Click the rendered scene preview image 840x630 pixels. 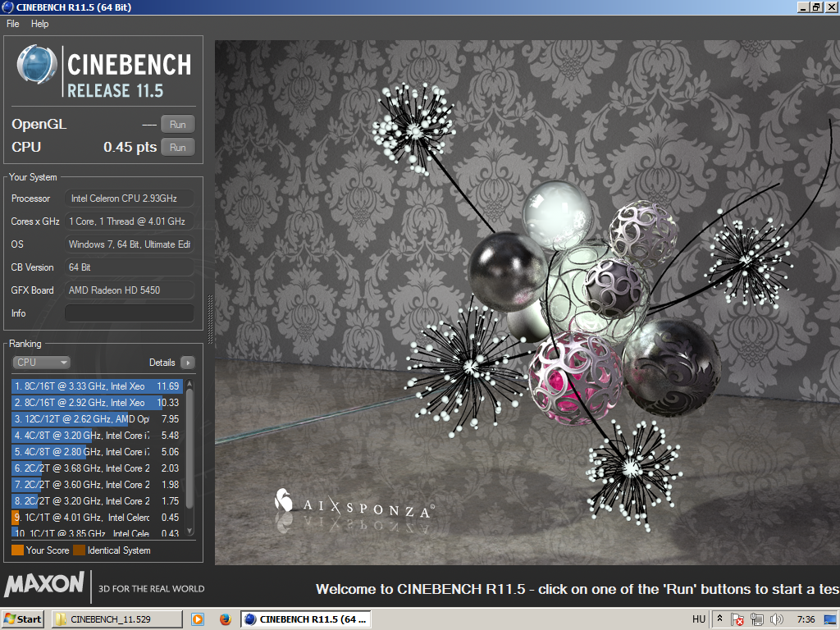(527, 303)
